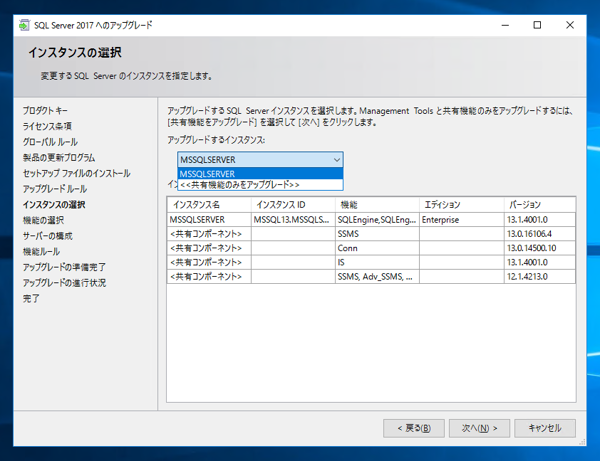Click the SQLEngine,SQLEng... features cell
Screen dimensions: 600x461
coord(377,220)
